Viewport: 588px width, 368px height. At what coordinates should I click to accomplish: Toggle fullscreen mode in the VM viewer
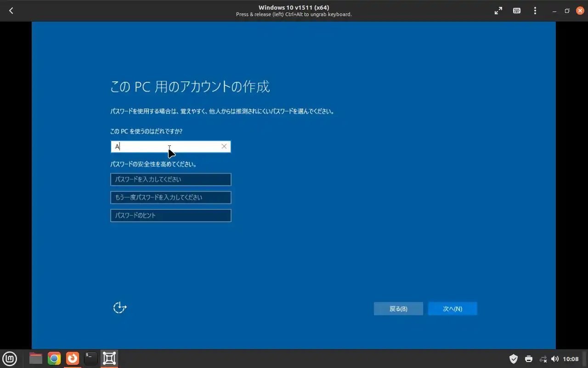pyautogui.click(x=498, y=11)
